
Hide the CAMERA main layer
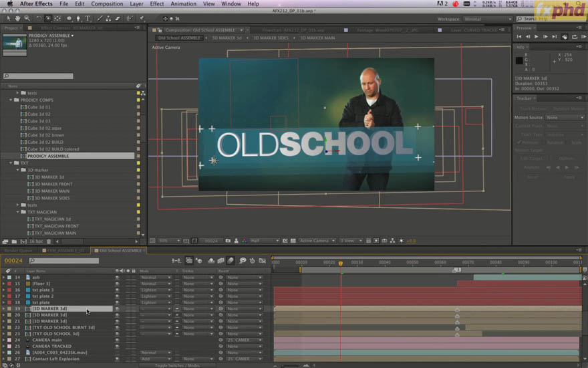click(x=117, y=340)
